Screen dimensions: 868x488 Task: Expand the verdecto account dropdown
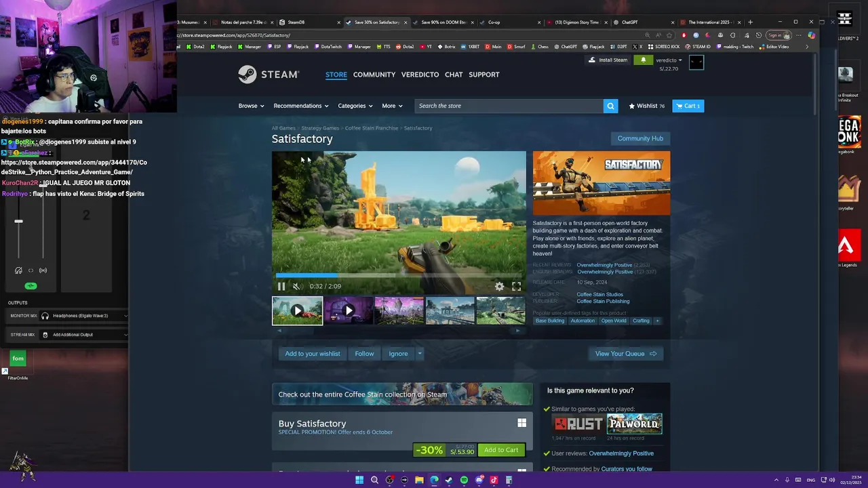[669, 60]
